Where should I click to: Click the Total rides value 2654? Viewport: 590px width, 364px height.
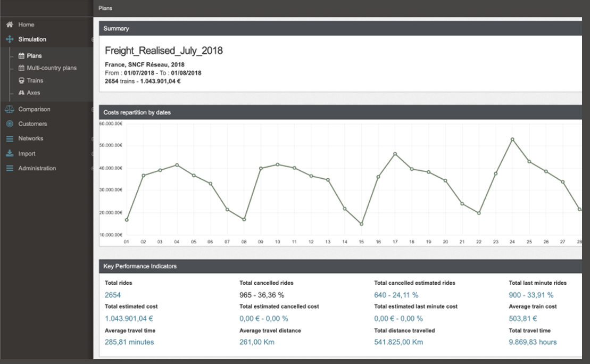pos(113,295)
